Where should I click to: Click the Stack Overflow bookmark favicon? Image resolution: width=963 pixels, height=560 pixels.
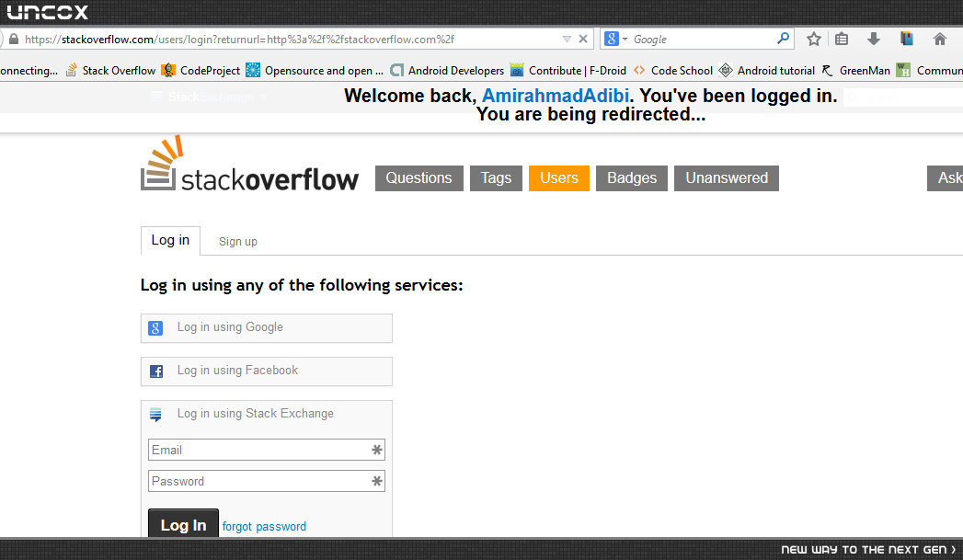(71, 70)
